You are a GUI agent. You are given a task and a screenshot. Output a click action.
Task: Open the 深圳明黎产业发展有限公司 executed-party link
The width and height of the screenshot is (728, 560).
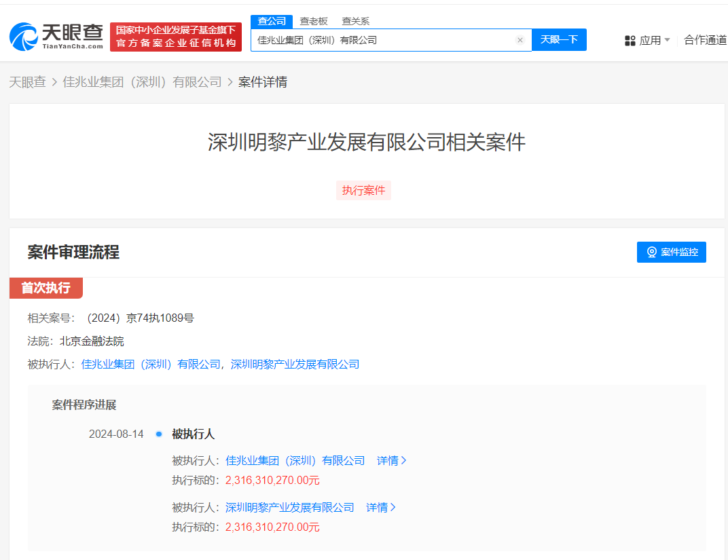point(295,364)
